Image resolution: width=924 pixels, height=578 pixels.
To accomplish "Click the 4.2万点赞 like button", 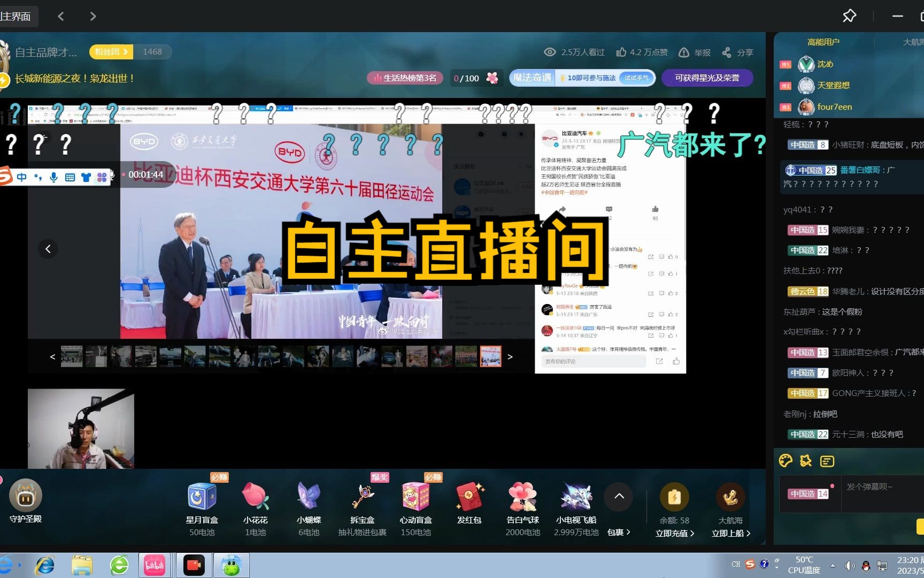I will [642, 52].
